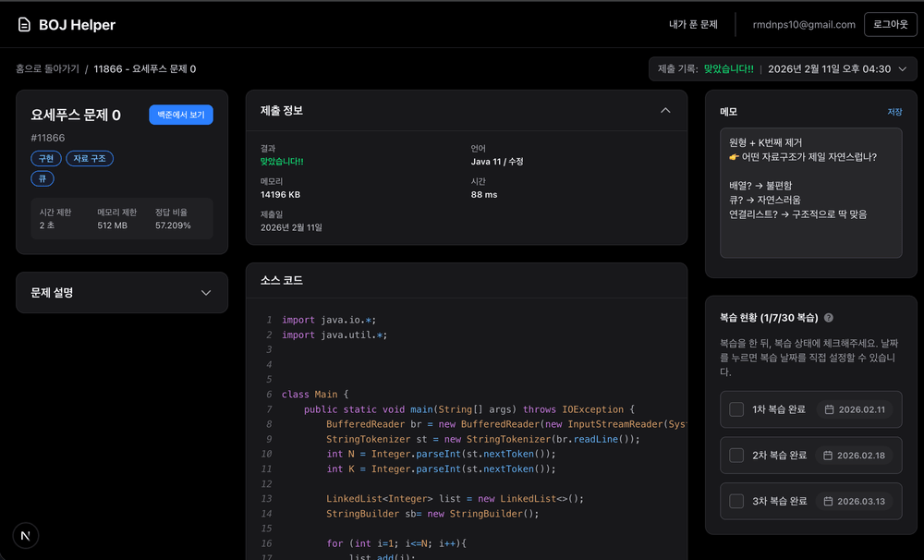The width and height of the screenshot is (924, 560).
Task: Click the calendar icon next to 2026.02.11
Action: (x=828, y=409)
